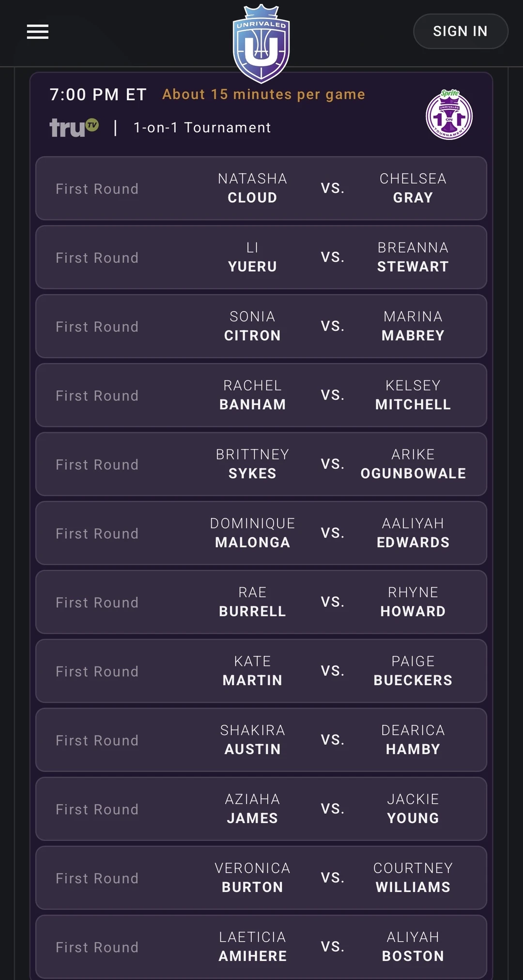Viewport: 523px width, 980px height.
Task: Tap the truTV network logo
Action: point(74,128)
